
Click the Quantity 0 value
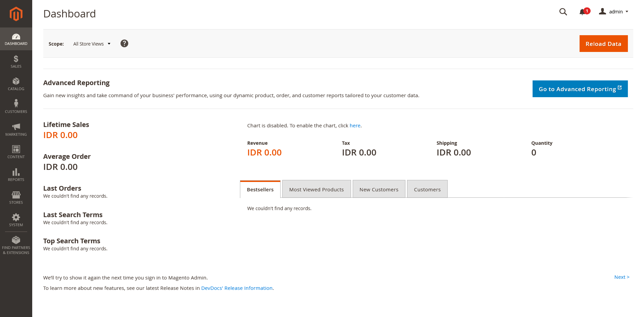tap(534, 152)
